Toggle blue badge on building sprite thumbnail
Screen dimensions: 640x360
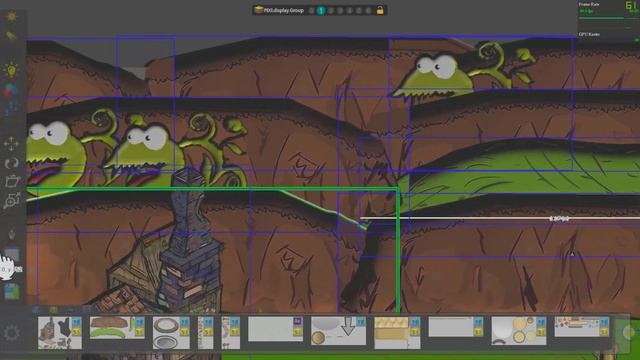pos(76,323)
